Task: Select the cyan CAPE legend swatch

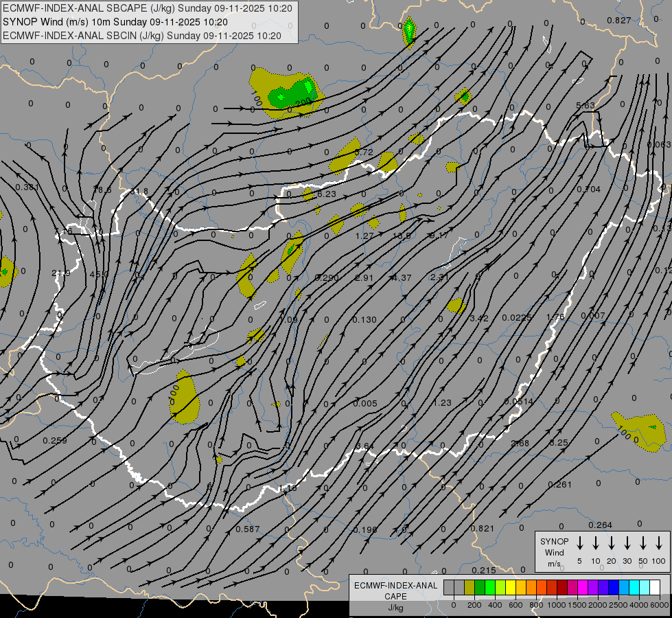Action: [x=634, y=587]
